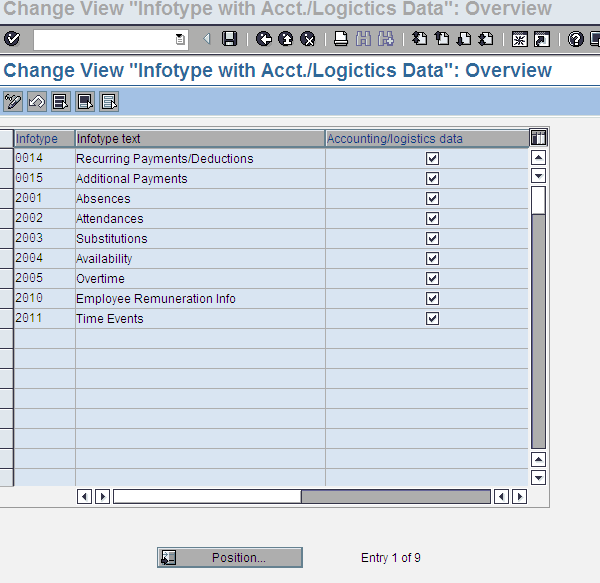Uncheck accounting data for Recurring Payments/Deductions
Viewport: 600px width, 583px height.
pos(432,158)
